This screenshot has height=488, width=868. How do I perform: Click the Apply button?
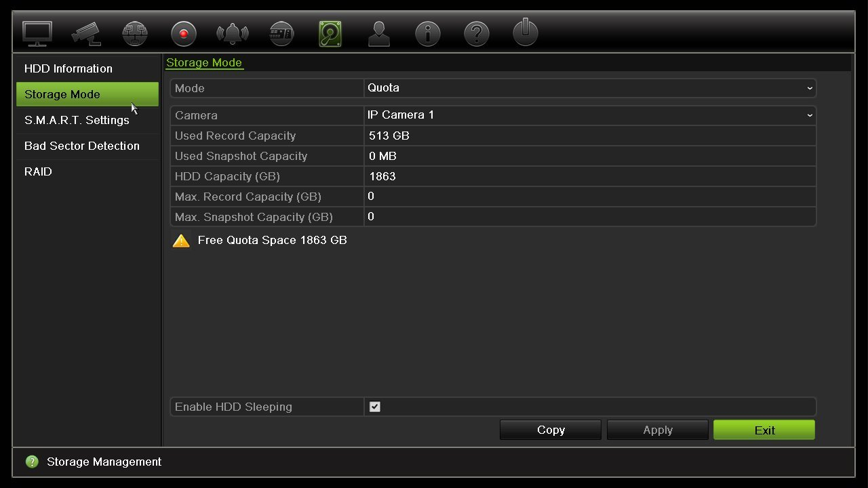click(x=658, y=430)
